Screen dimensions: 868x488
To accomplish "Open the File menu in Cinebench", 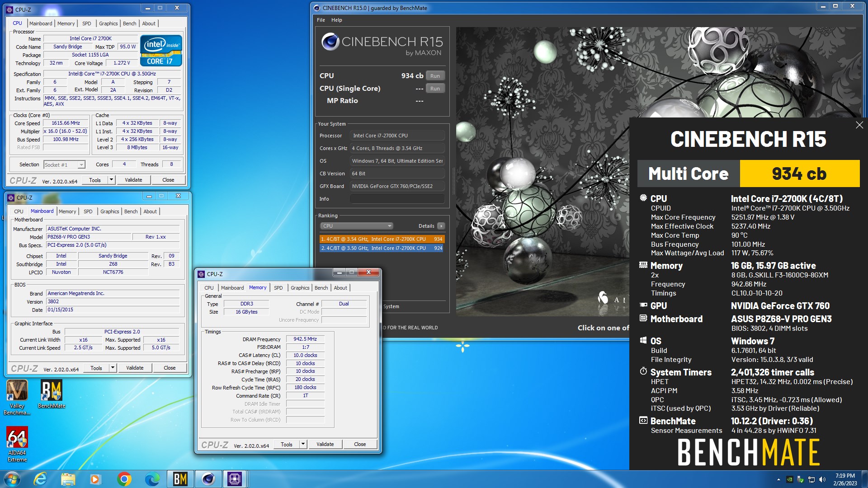I will coord(321,20).
